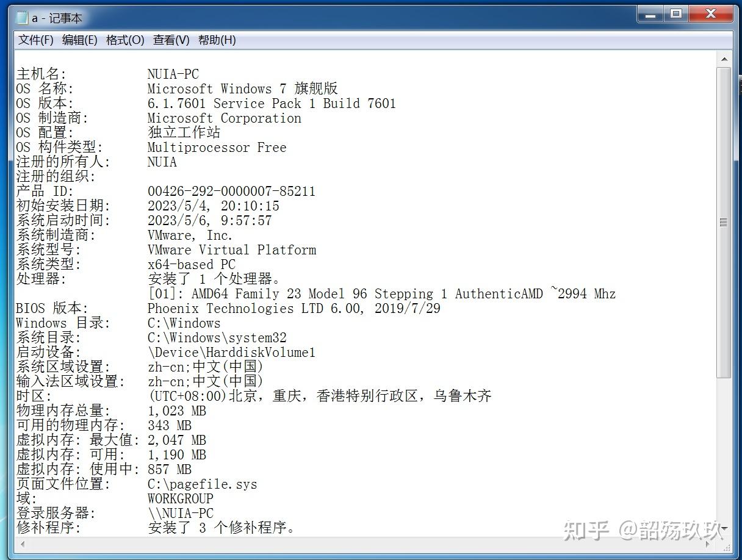Click the 页面文件位置 pagefile.sys path
This screenshot has height=560, width=742.
point(201,484)
